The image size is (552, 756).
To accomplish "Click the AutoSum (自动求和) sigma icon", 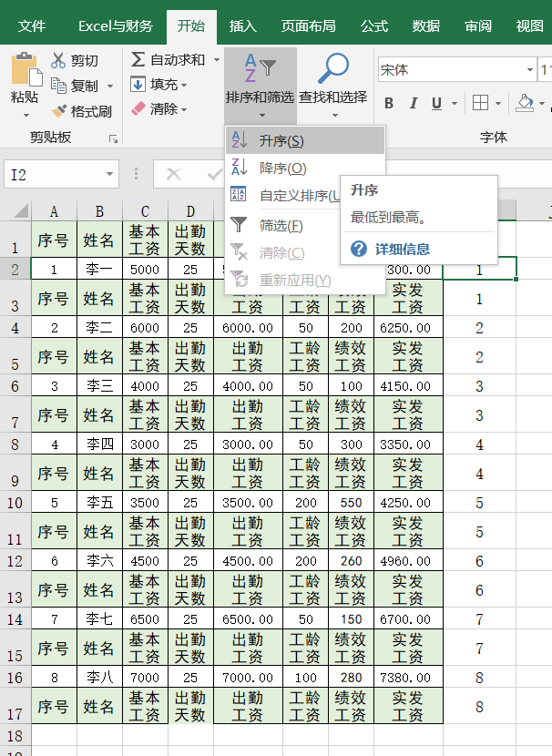I will point(138,60).
